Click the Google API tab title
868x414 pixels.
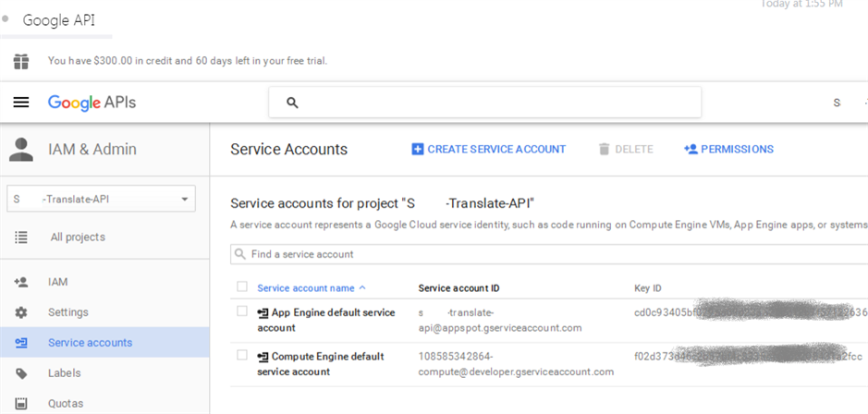(58, 20)
